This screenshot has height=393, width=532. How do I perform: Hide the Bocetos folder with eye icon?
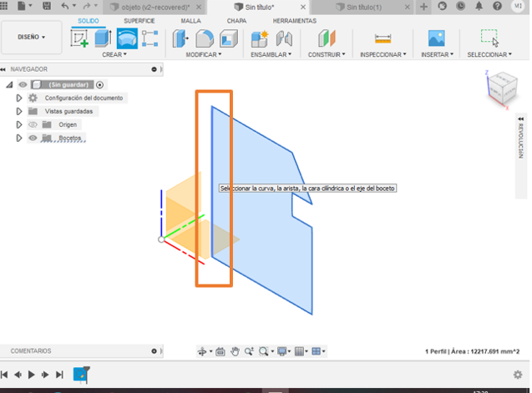pos(33,138)
